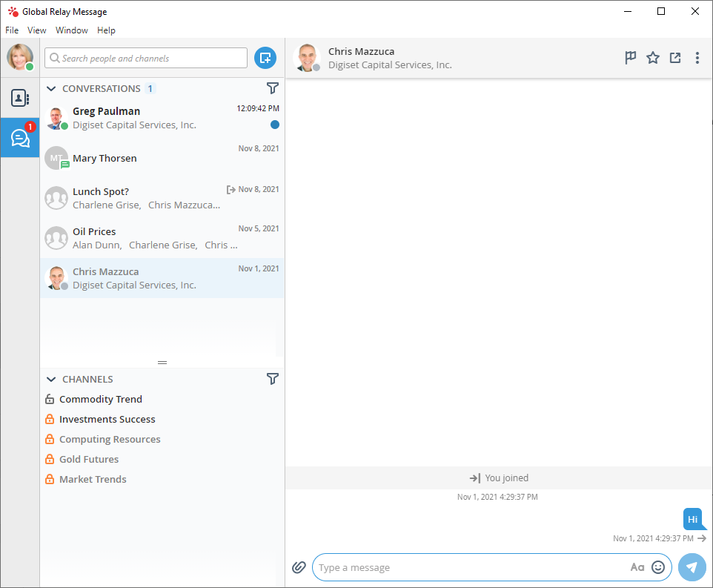713x588 pixels.
Task: Click the orange lock on Market Trends
Action: click(50, 479)
